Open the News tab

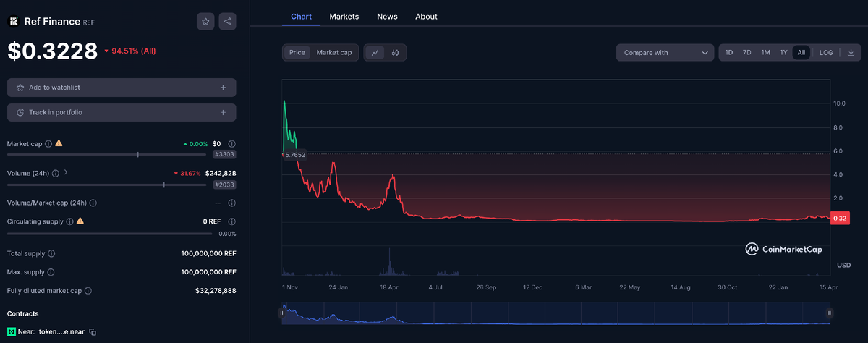tap(387, 16)
